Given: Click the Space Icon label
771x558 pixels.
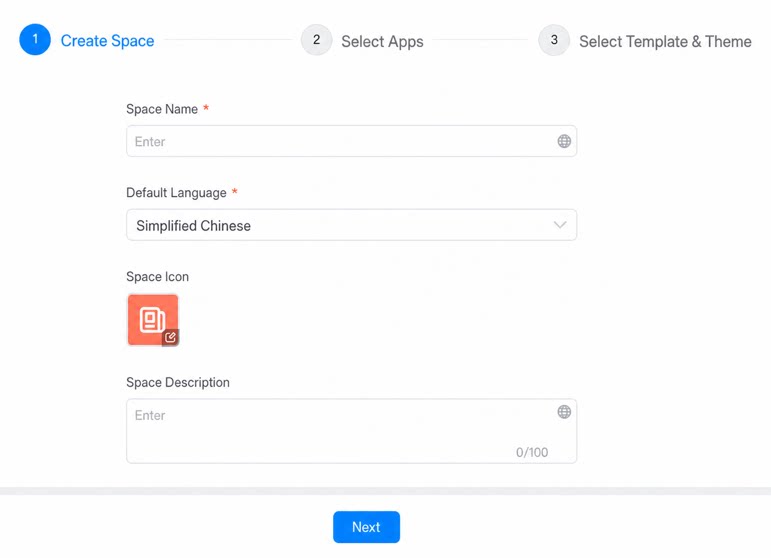Looking at the screenshot, I should 157,277.
